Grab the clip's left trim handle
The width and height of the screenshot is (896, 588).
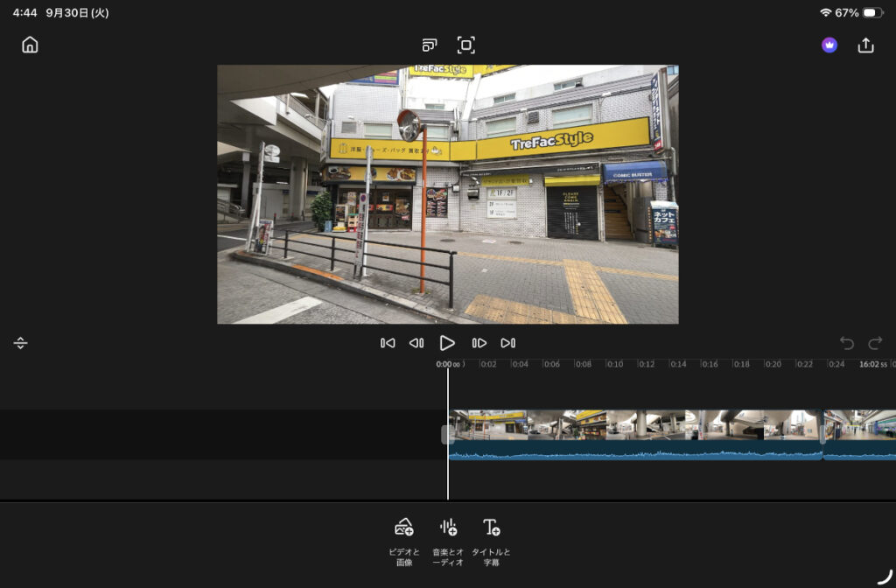point(446,435)
